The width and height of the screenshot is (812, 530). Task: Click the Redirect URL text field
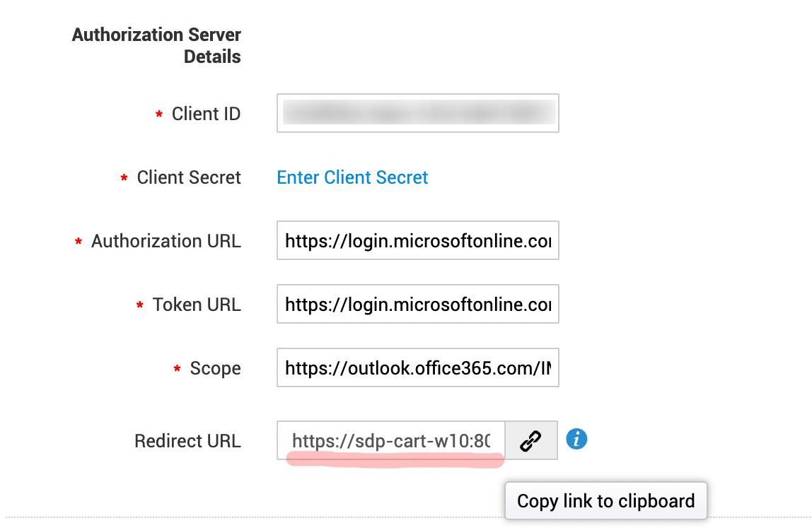390,441
